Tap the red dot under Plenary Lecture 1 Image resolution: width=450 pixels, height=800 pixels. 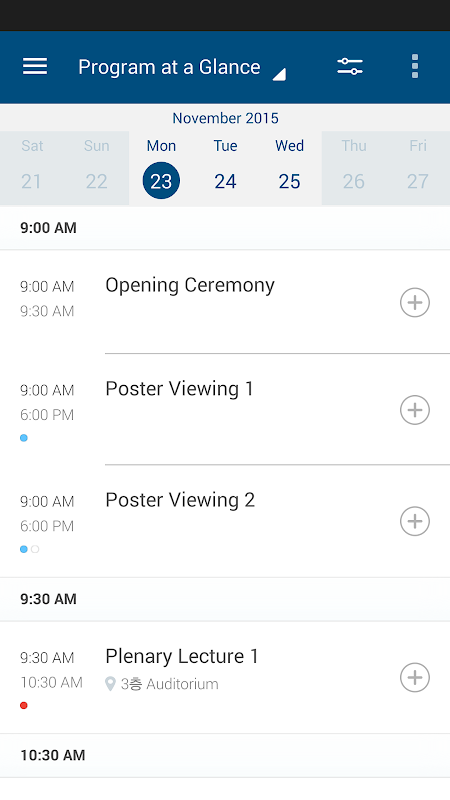(23, 706)
